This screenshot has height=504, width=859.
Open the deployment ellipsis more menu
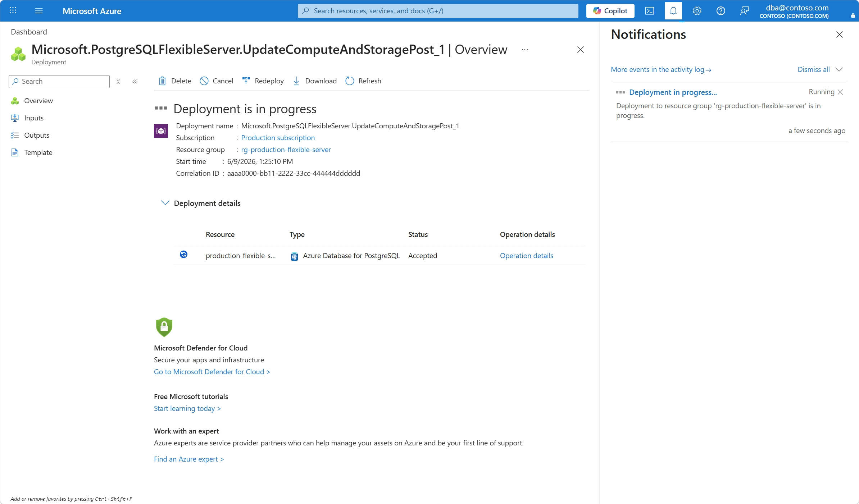[x=525, y=50]
